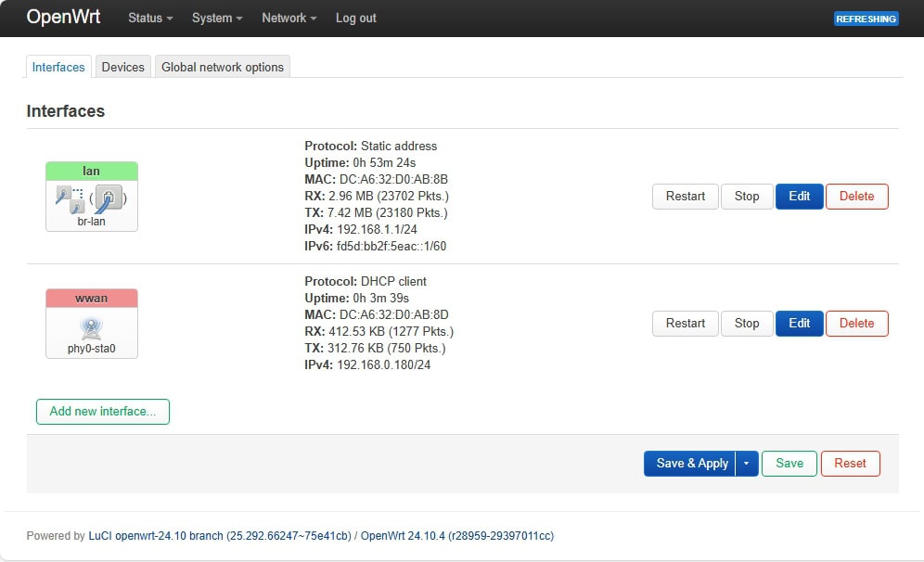Open the Network menu
This screenshot has height=562, width=924.
pos(288,18)
